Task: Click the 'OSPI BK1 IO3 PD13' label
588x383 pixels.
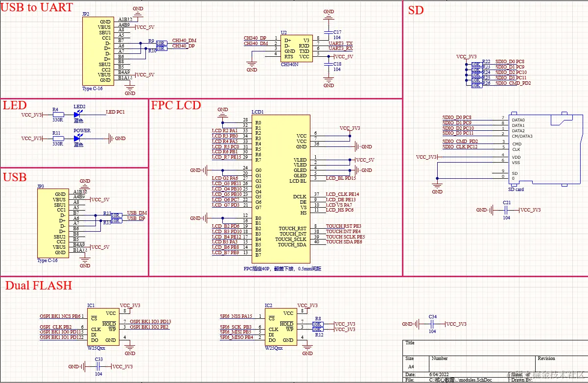Action: tap(150, 322)
